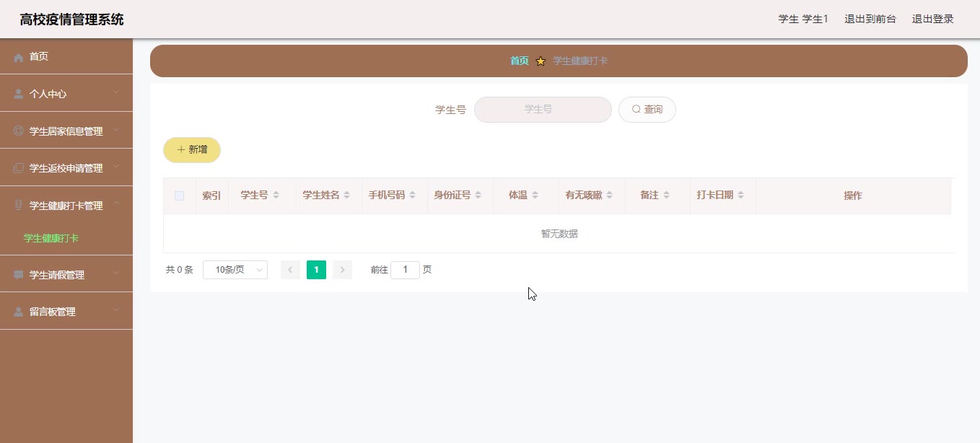Click the icon beside 学生返校申请管理
The image size is (980, 443).
tap(19, 168)
